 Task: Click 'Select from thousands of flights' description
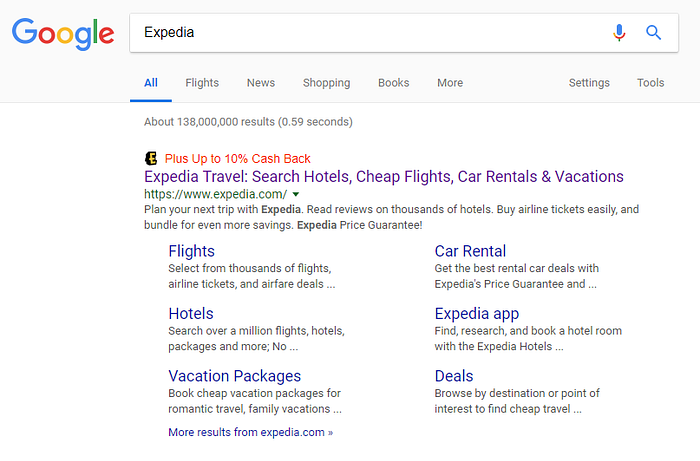pyautogui.click(x=252, y=276)
